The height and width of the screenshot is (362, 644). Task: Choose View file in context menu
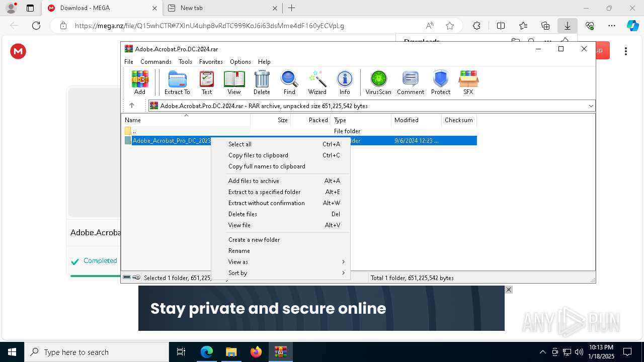[280, 225]
